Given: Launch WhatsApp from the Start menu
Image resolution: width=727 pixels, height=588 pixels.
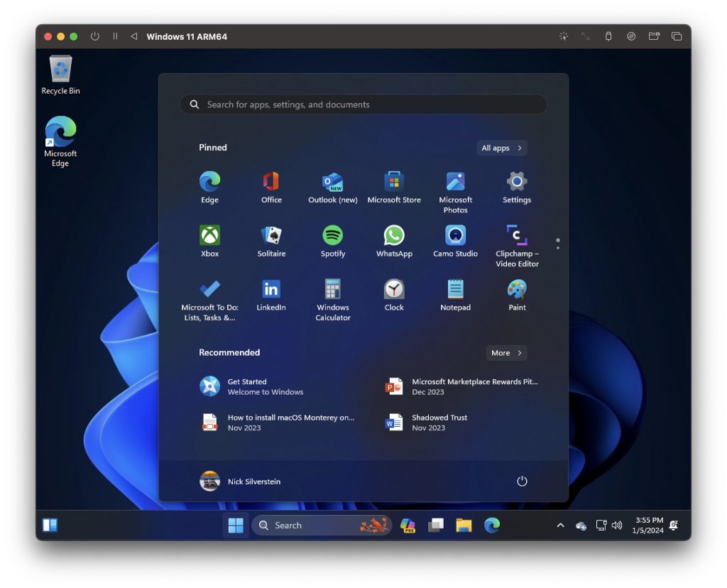Looking at the screenshot, I should 394,236.
